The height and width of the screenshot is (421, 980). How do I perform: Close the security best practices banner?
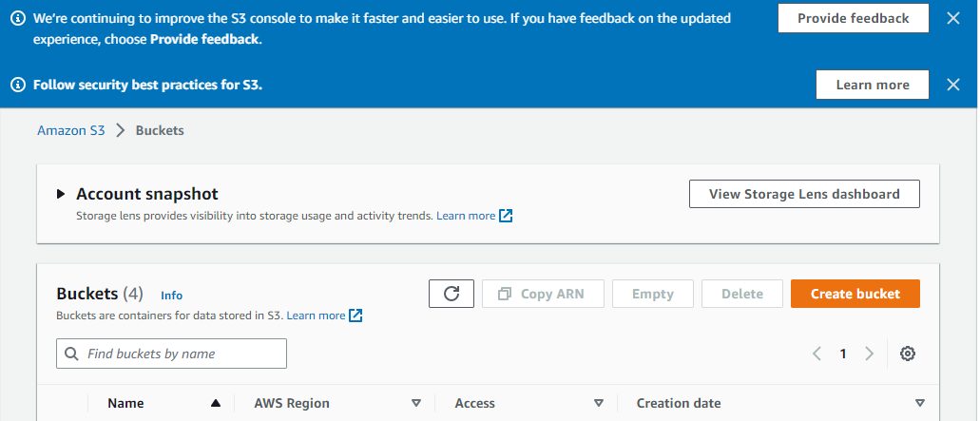[x=952, y=85]
